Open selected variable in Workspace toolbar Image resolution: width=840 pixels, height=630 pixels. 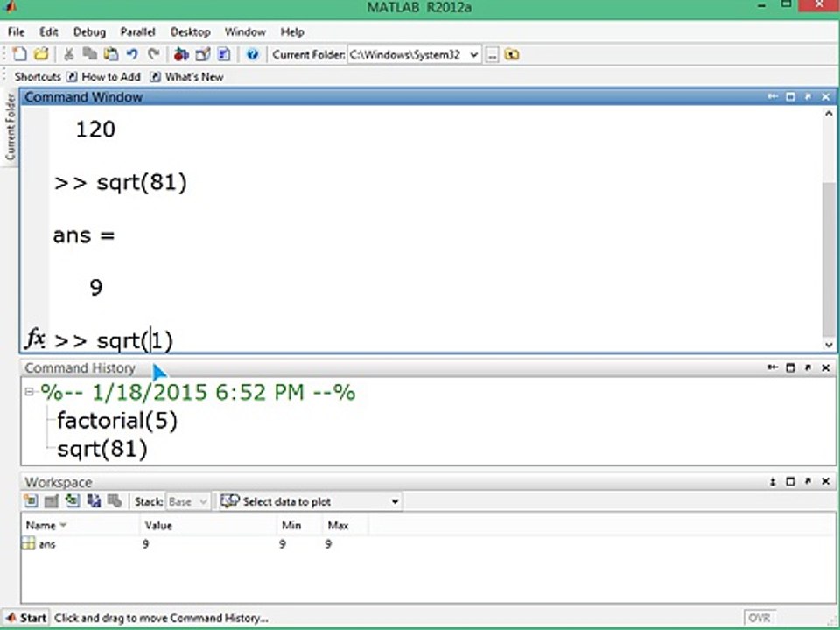point(52,501)
